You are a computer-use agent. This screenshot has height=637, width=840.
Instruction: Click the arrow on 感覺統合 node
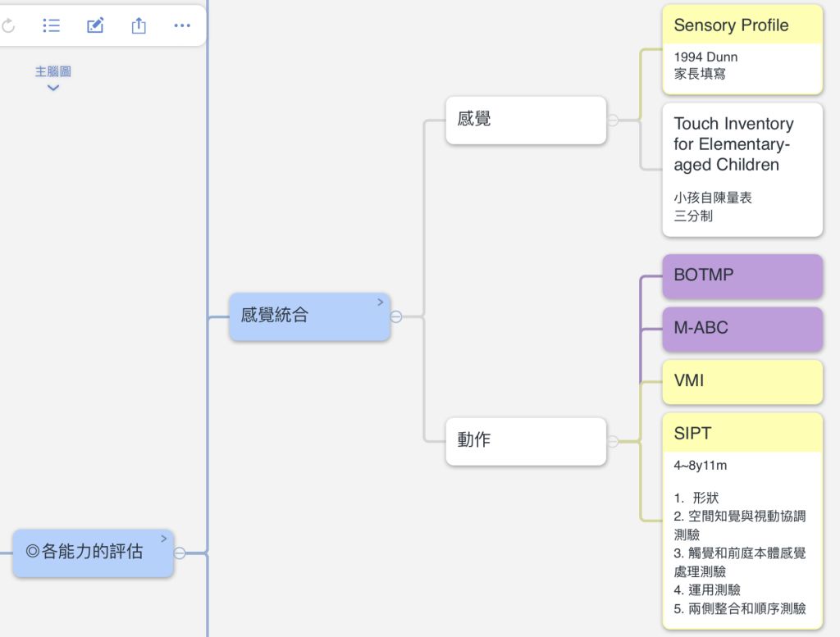tap(380, 303)
